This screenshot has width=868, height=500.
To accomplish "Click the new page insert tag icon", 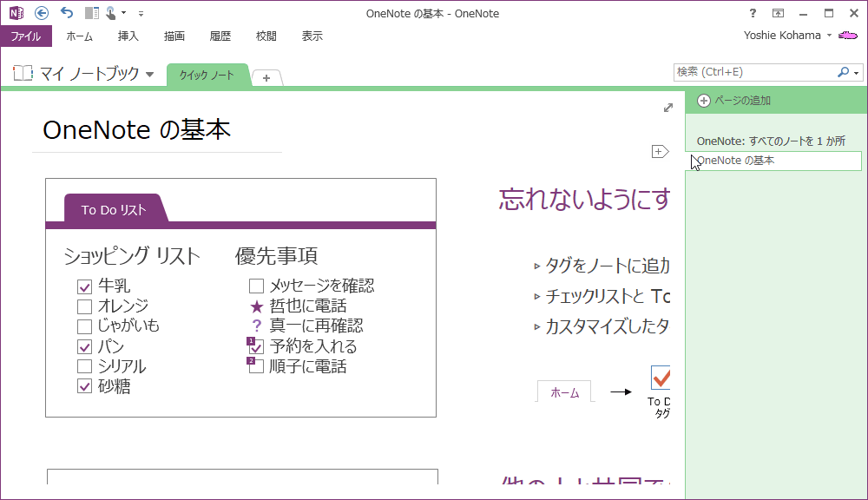I will tap(660, 151).
